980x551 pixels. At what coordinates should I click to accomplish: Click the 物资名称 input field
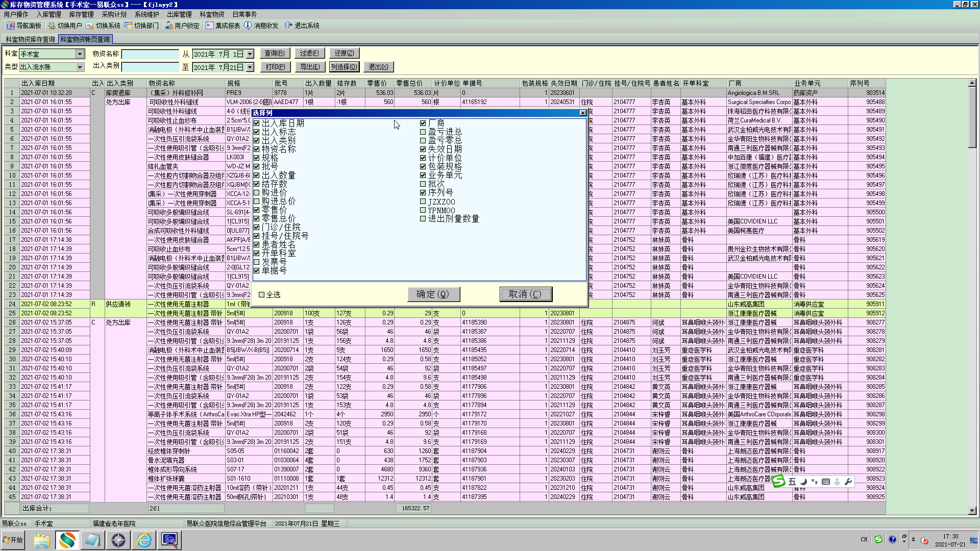point(150,54)
